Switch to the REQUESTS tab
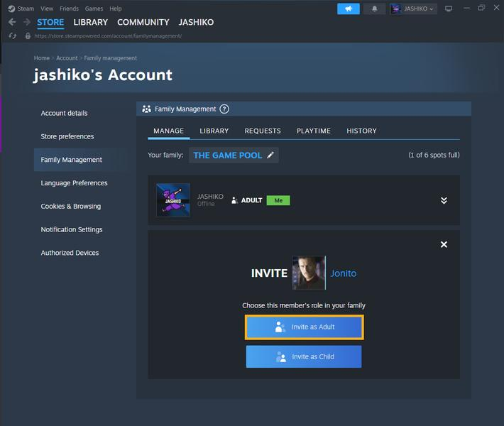504x426 pixels. coord(263,131)
